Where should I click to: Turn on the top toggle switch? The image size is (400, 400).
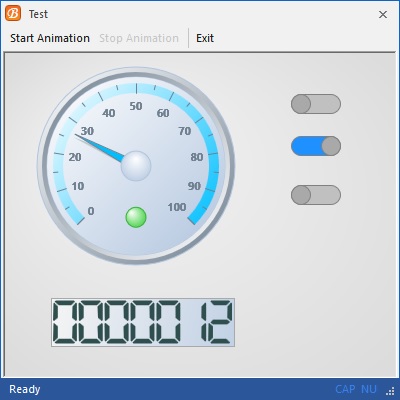316,104
